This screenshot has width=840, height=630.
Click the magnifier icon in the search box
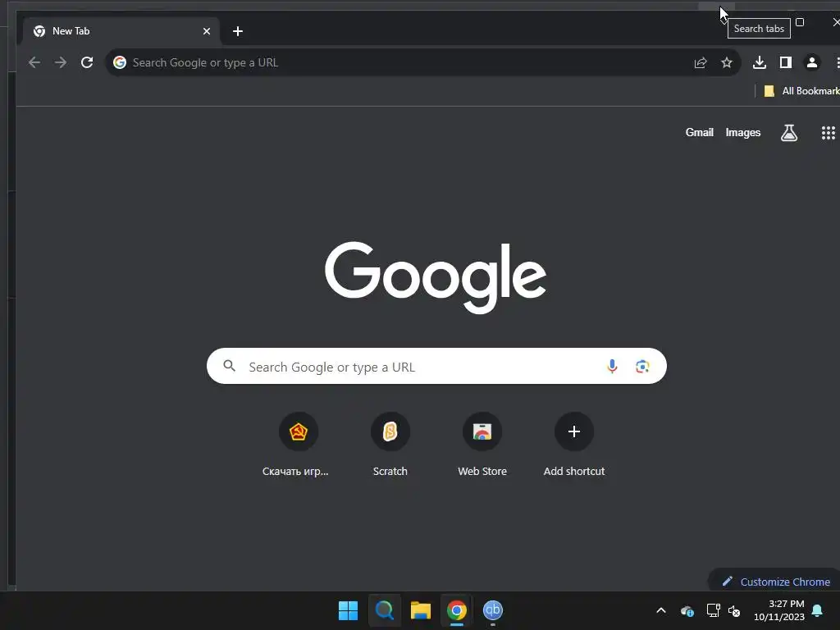[x=230, y=366]
